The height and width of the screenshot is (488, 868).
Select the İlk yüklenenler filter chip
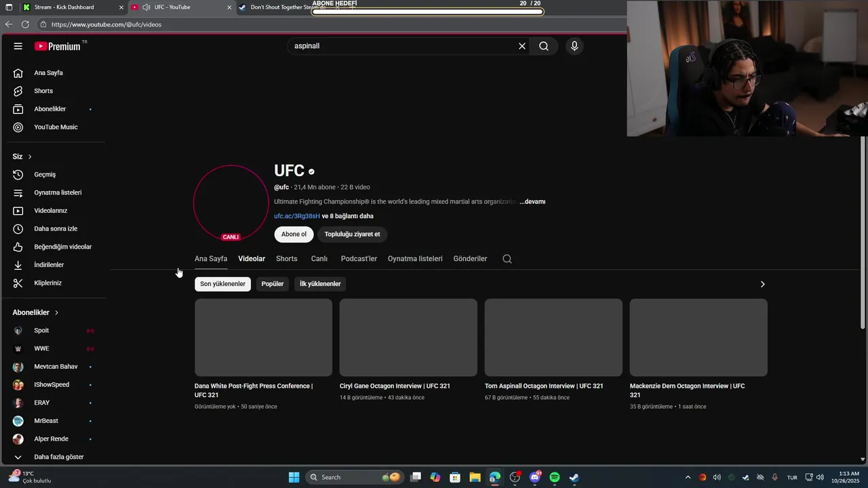click(x=320, y=284)
